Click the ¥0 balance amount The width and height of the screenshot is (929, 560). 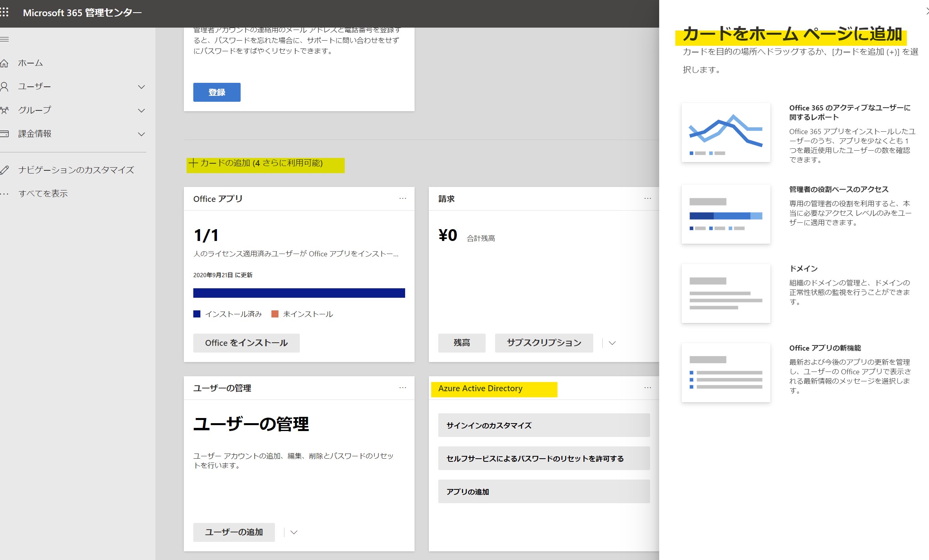pos(448,235)
